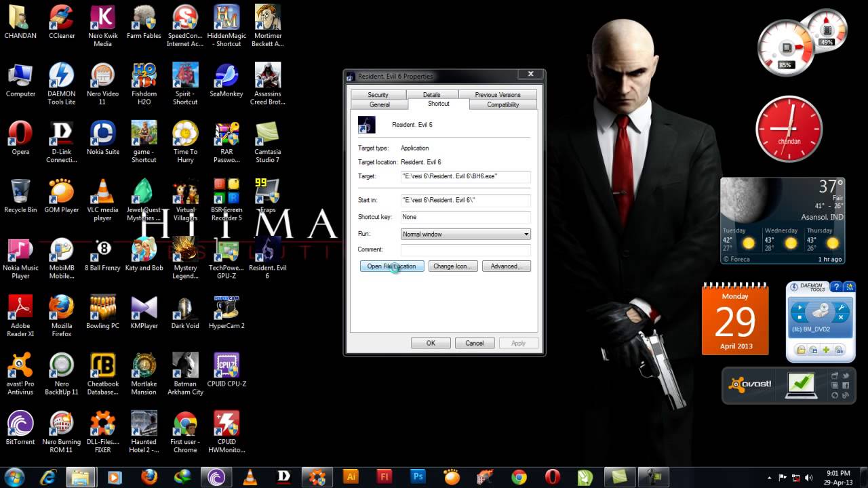Click the Comment field
The height and width of the screenshot is (488, 868).
(465, 249)
